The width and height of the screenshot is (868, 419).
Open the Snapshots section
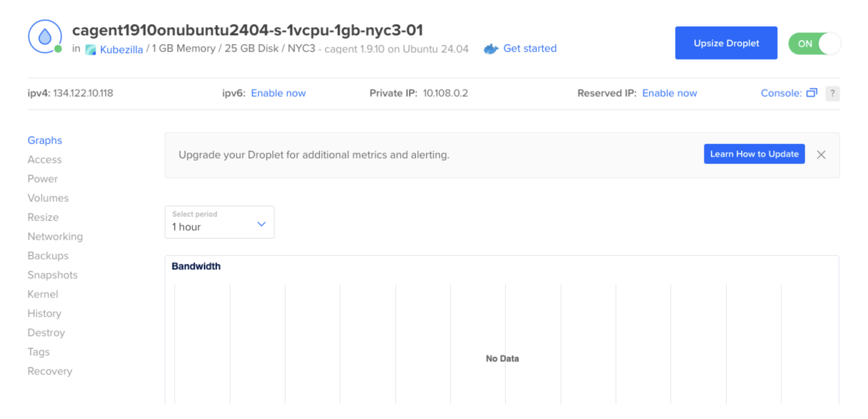[52, 275]
